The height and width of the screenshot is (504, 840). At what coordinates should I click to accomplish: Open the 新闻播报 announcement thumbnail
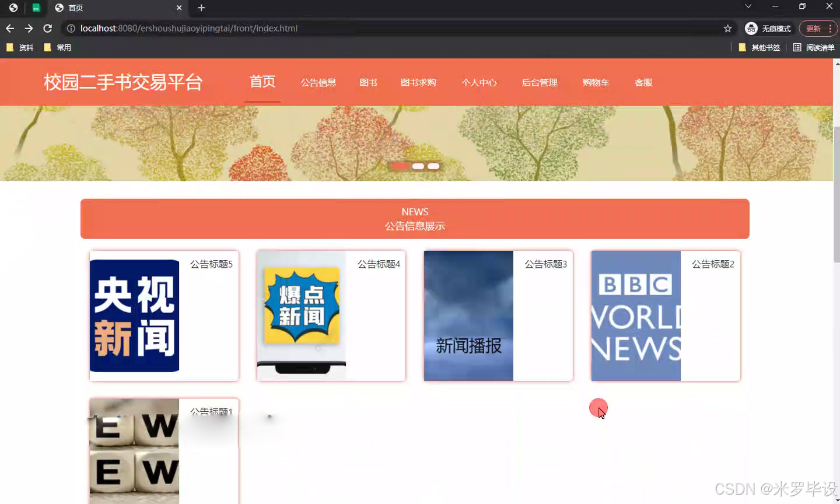coord(468,316)
